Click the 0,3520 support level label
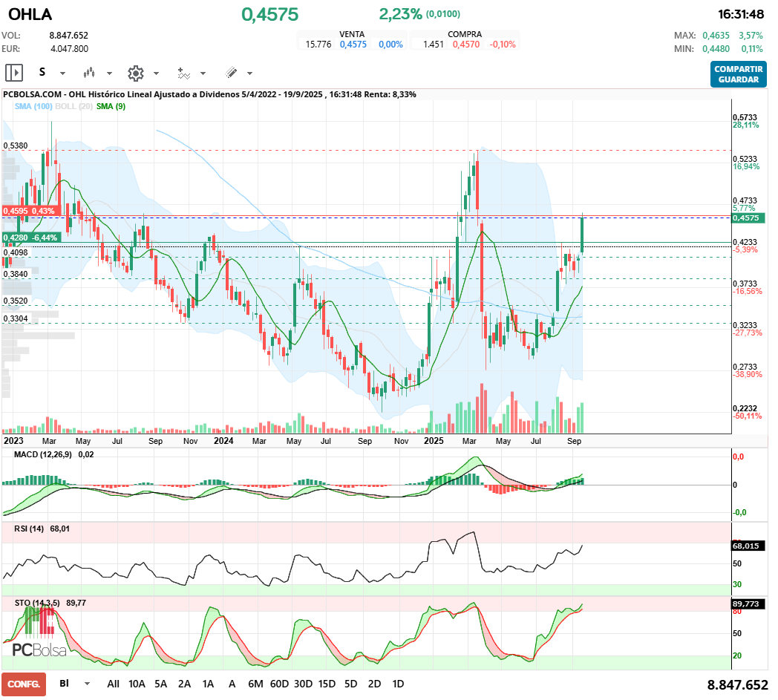This screenshot has width=778, height=700. pyautogui.click(x=16, y=301)
